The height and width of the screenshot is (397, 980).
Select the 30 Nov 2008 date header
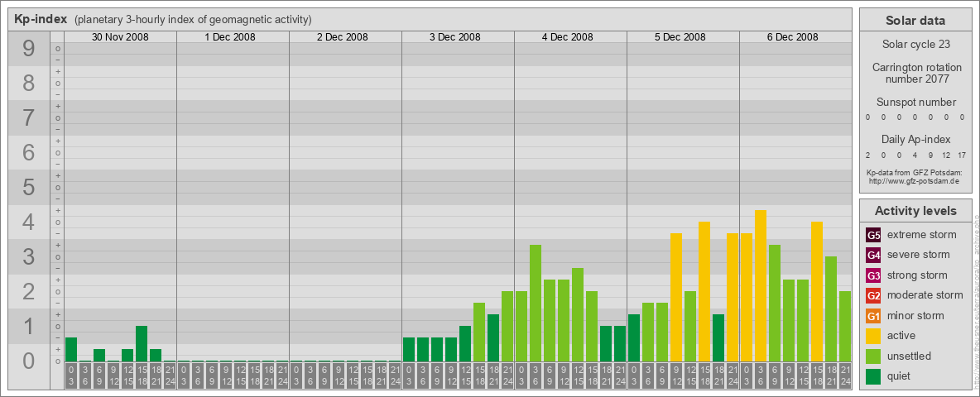tap(120, 37)
